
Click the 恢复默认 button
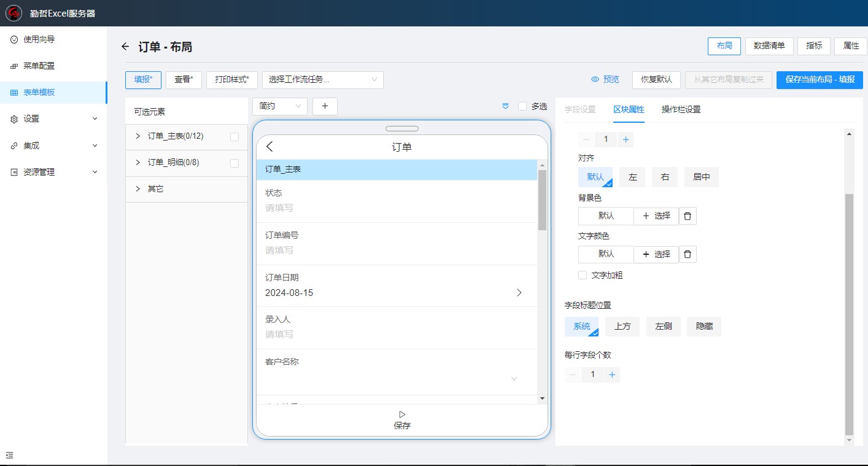pyautogui.click(x=656, y=80)
